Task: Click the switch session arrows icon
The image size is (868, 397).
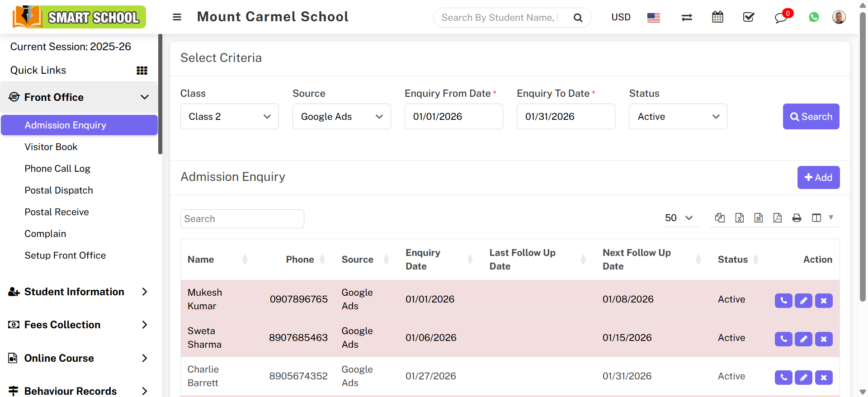Action: coord(687,17)
